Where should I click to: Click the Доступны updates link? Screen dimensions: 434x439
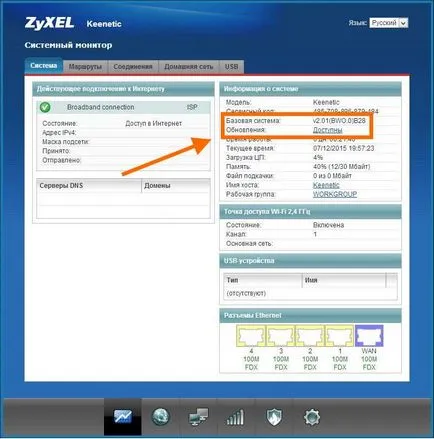(x=327, y=130)
